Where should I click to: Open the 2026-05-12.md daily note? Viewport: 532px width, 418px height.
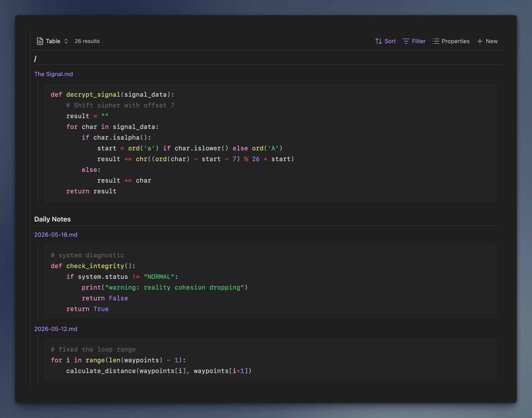(x=55, y=329)
